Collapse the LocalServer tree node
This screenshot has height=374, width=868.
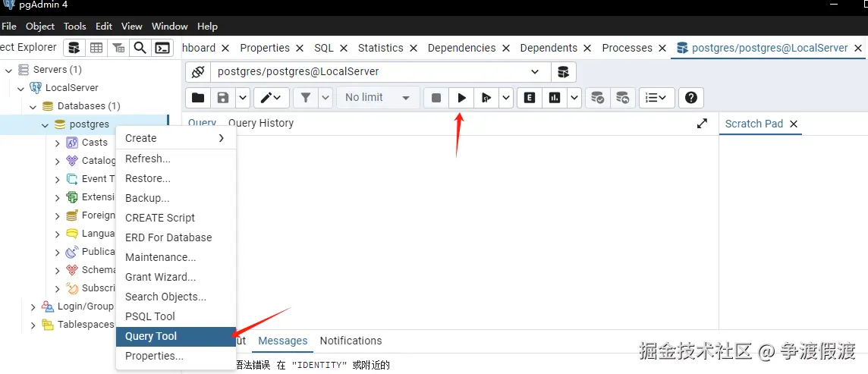click(21, 88)
